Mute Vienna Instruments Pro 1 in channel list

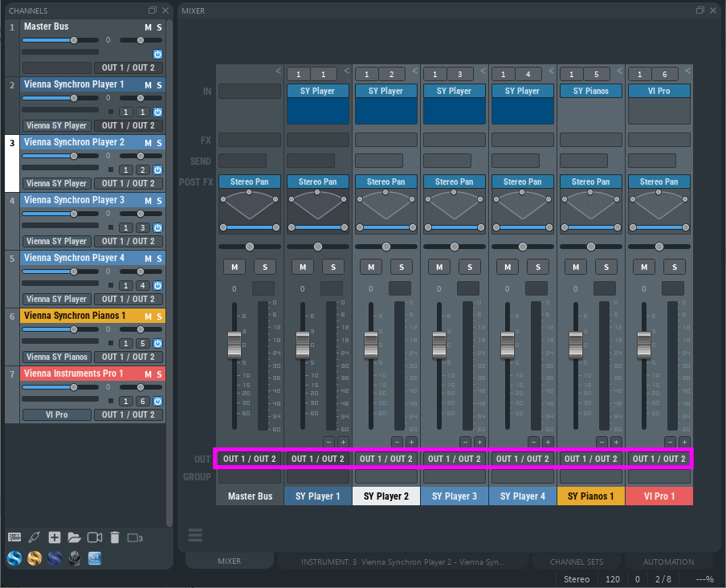click(148, 374)
